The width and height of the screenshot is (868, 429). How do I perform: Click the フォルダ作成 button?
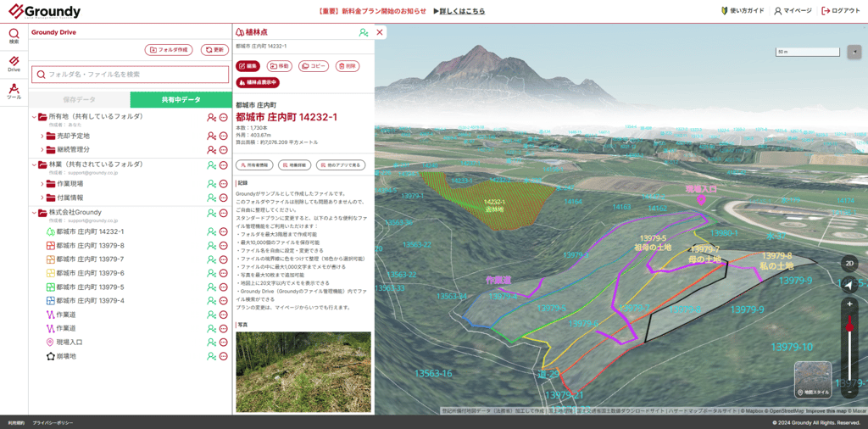169,50
